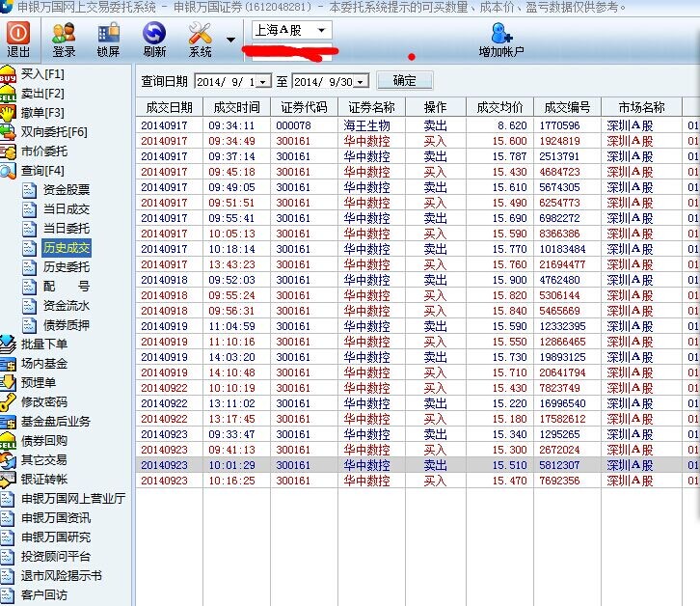700x606 pixels.
Task: Open the 场内基金 icon
Action: pos(8,364)
